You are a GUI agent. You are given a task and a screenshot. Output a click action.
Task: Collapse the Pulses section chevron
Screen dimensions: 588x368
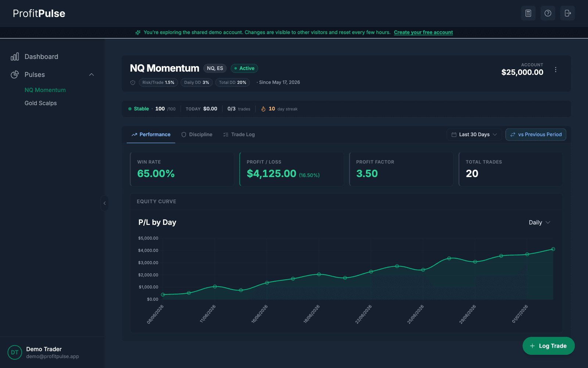[x=92, y=75]
